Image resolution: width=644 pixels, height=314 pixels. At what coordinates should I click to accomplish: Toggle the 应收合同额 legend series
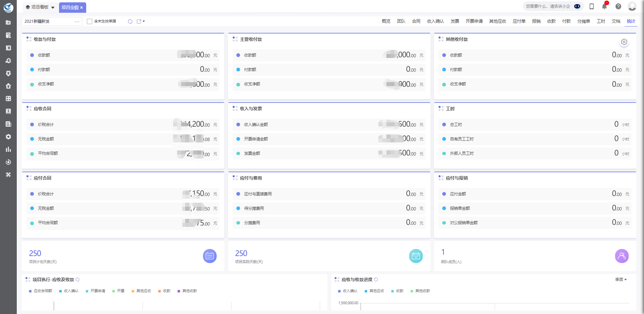pyautogui.click(x=41, y=291)
